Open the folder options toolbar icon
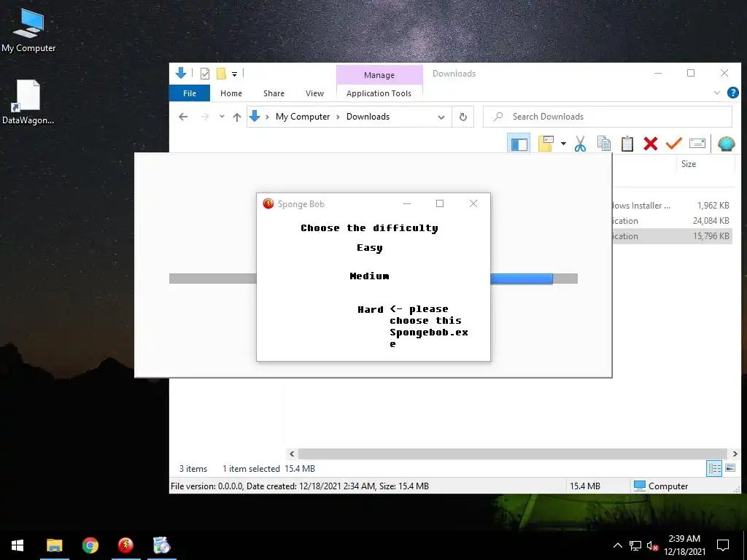 point(546,144)
